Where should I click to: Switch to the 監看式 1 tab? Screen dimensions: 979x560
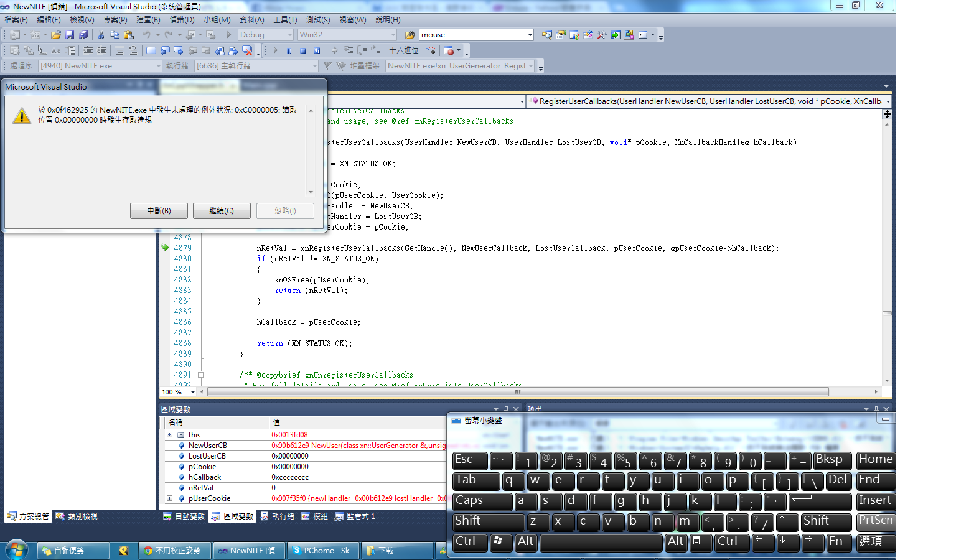[x=355, y=516]
